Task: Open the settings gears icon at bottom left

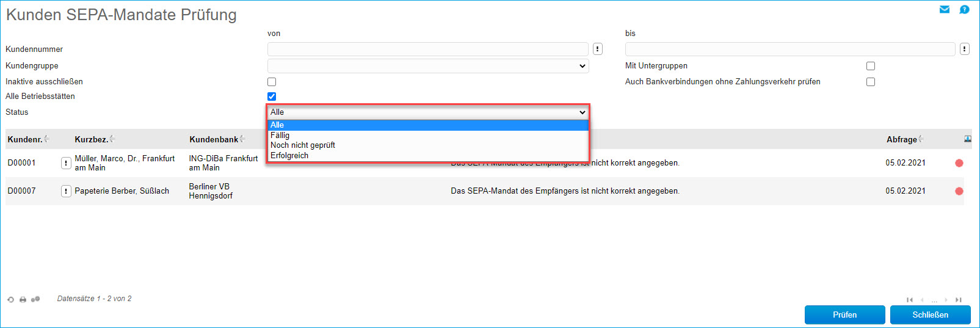Action: 35,299
